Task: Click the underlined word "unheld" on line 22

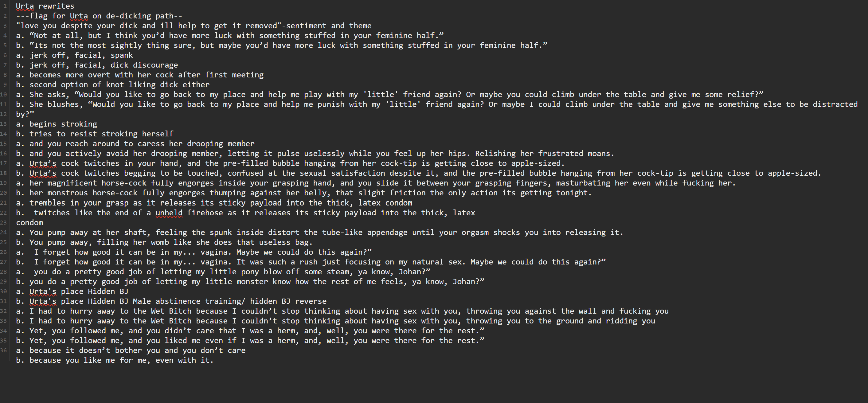Action: click(169, 213)
